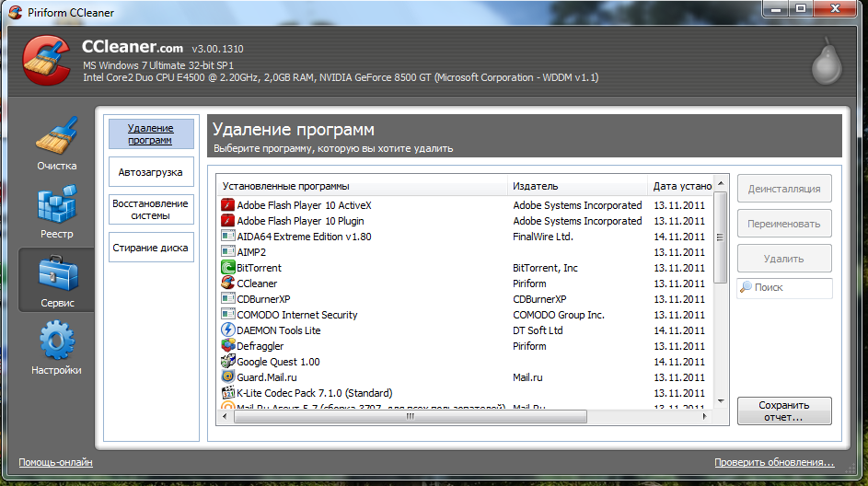Click the Переименовать button
The image size is (868, 486).
784,224
